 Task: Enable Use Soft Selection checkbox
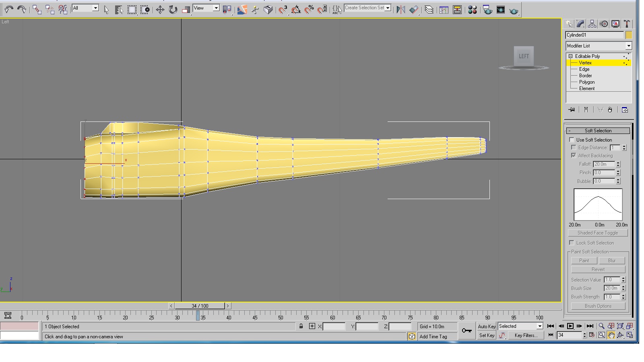(x=572, y=140)
